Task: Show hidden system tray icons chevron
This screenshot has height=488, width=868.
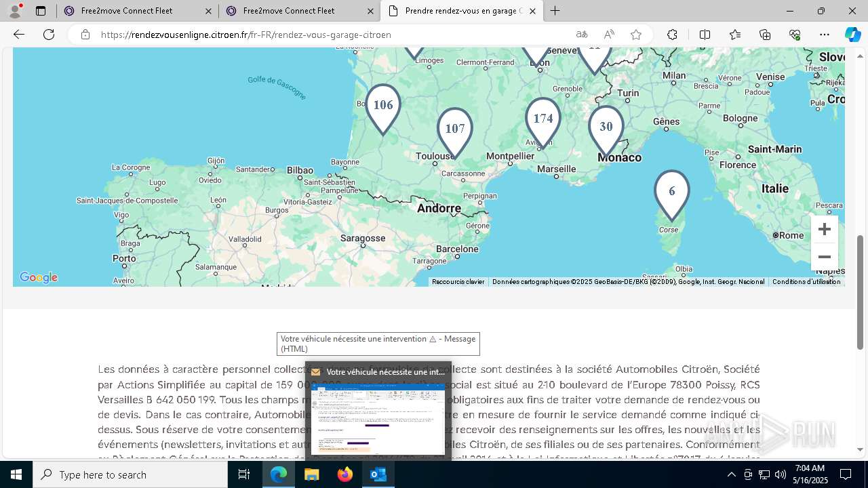Action: [x=731, y=474]
